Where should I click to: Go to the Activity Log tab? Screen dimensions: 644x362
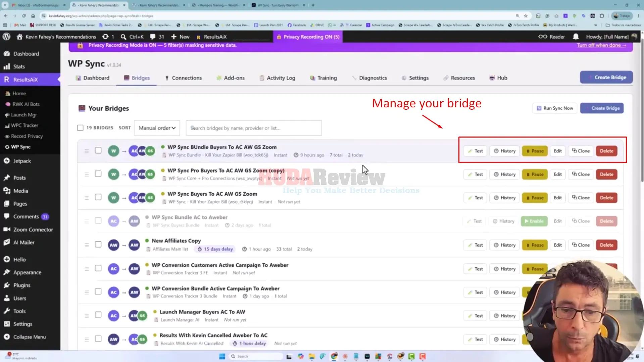coord(277,78)
